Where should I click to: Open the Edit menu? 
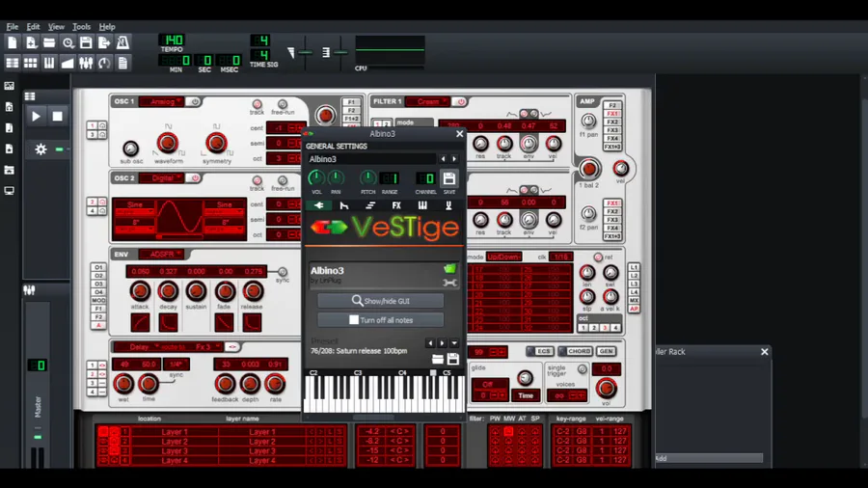[x=33, y=27]
